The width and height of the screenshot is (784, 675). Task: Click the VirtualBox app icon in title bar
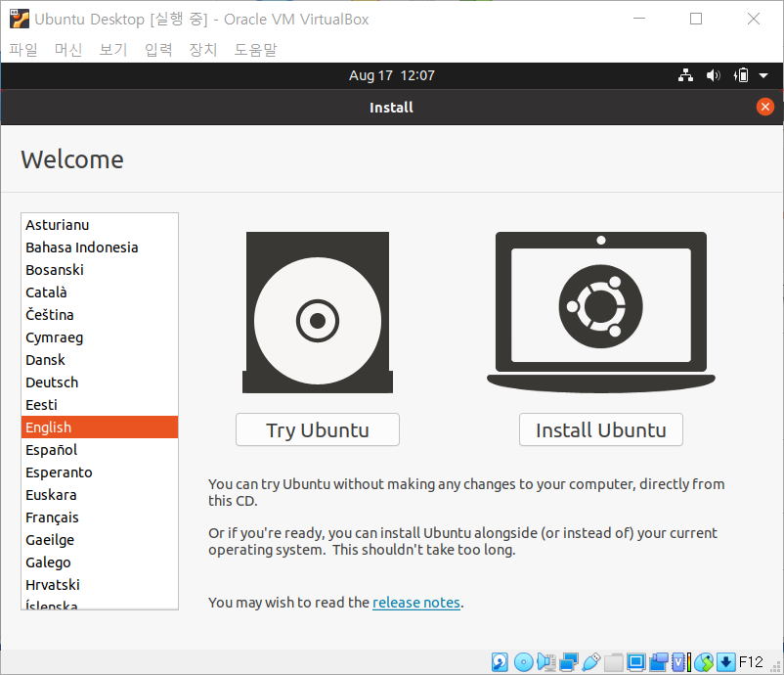[19, 19]
